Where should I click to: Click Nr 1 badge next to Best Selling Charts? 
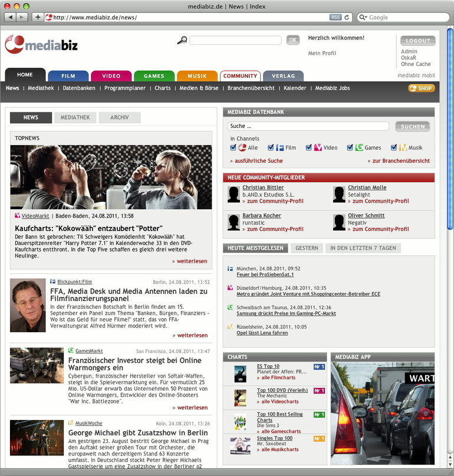319,415
